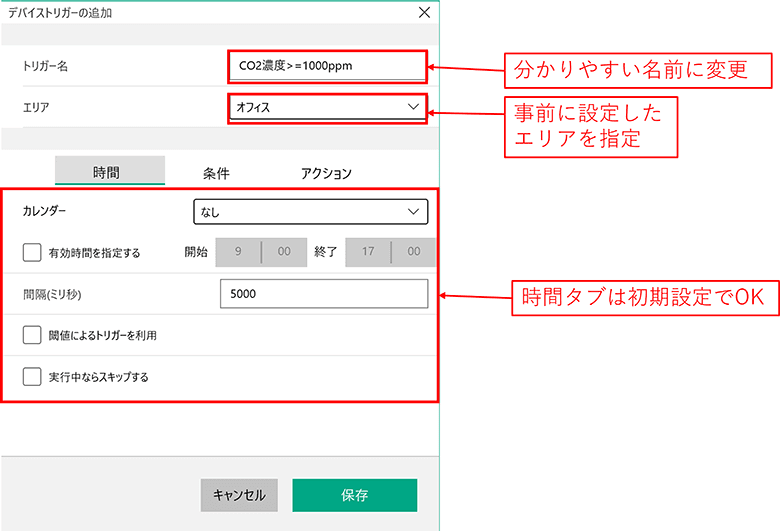780x531 pixels.
Task: Click the トリガー名 label text
Action: (x=45, y=66)
